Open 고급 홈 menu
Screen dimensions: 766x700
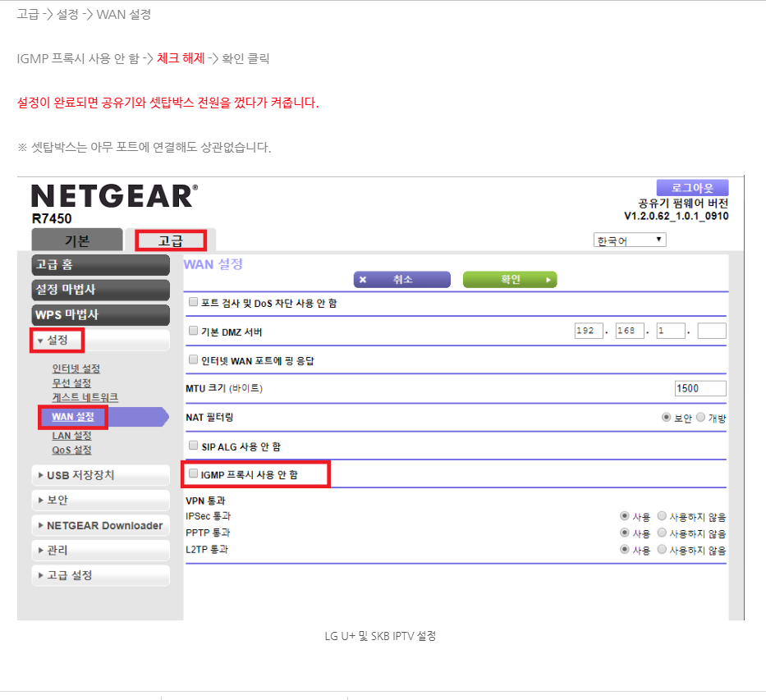[101, 264]
